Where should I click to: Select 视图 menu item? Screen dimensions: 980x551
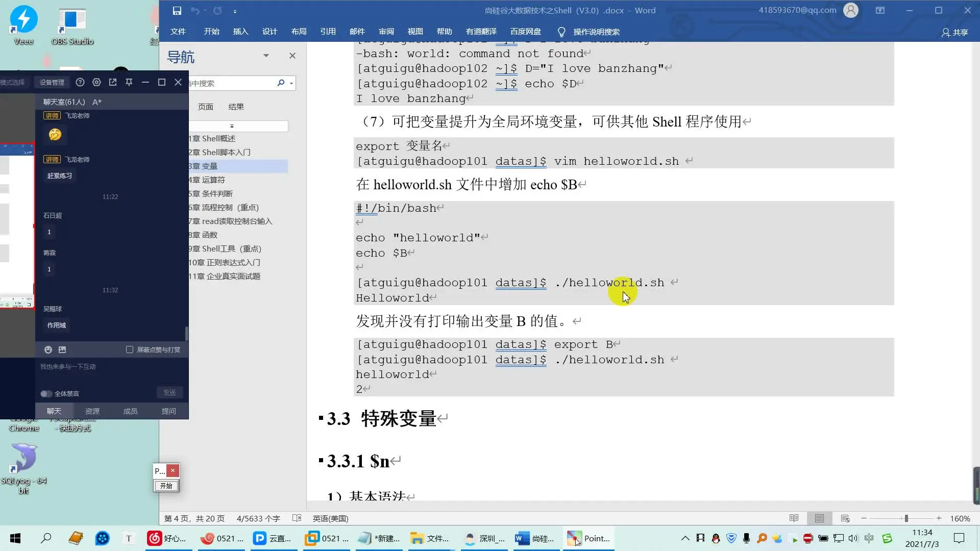coord(415,32)
